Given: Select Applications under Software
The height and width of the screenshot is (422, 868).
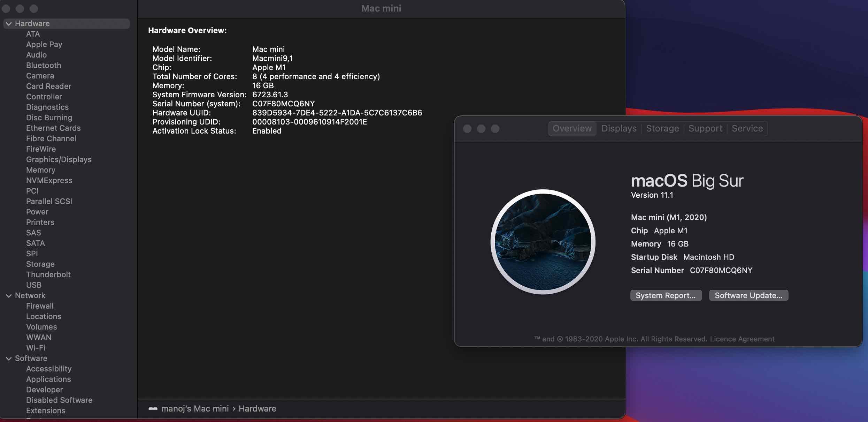Looking at the screenshot, I should [x=48, y=379].
